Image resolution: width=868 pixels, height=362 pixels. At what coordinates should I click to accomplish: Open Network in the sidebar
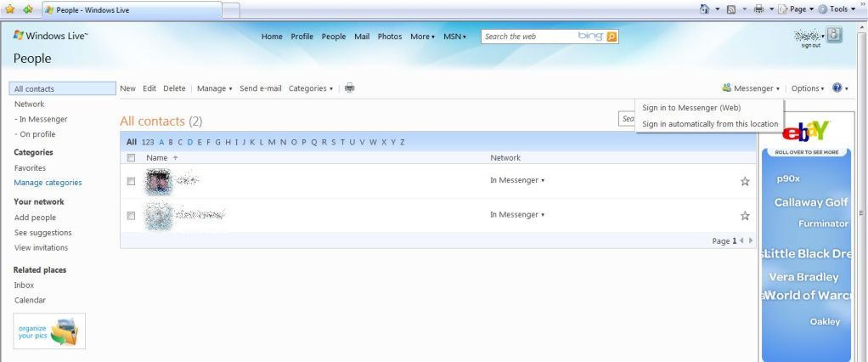point(30,104)
